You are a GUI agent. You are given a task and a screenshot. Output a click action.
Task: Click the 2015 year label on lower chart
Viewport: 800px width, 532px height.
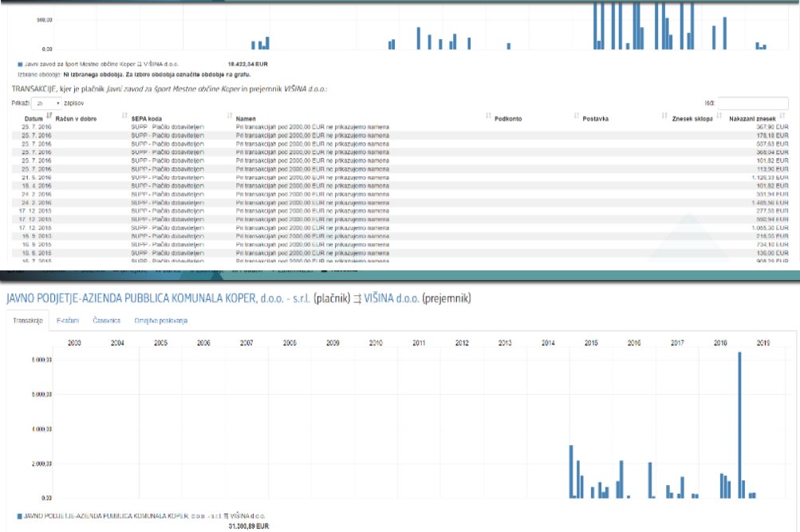[x=591, y=343]
